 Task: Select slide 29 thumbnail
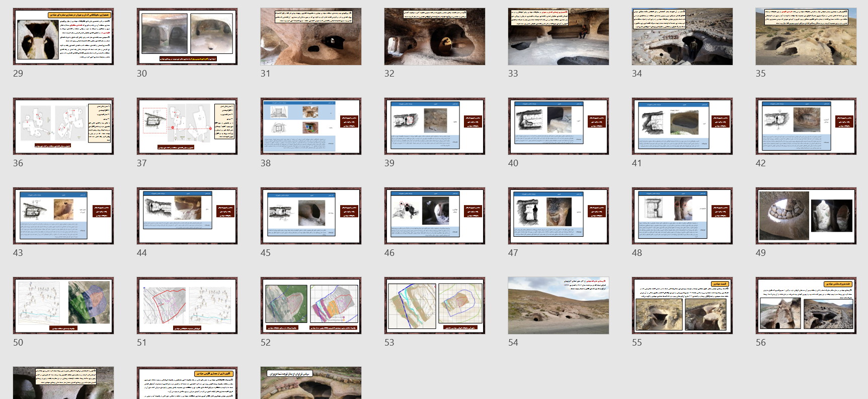pyautogui.click(x=63, y=36)
